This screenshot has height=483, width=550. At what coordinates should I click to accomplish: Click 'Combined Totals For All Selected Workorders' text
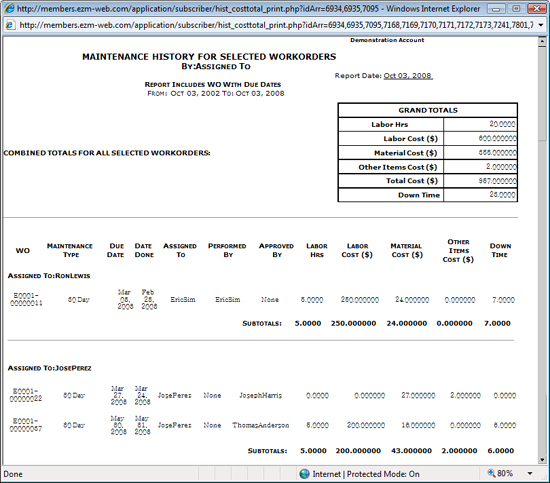click(107, 153)
